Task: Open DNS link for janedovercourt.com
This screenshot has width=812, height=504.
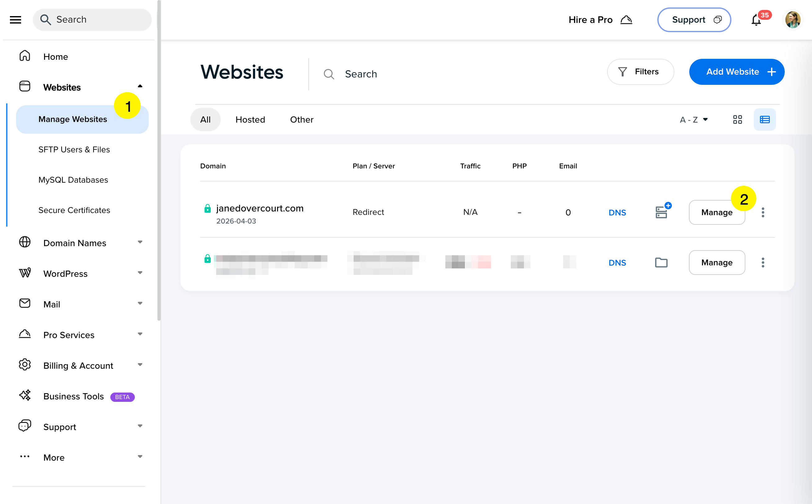Action: click(617, 212)
